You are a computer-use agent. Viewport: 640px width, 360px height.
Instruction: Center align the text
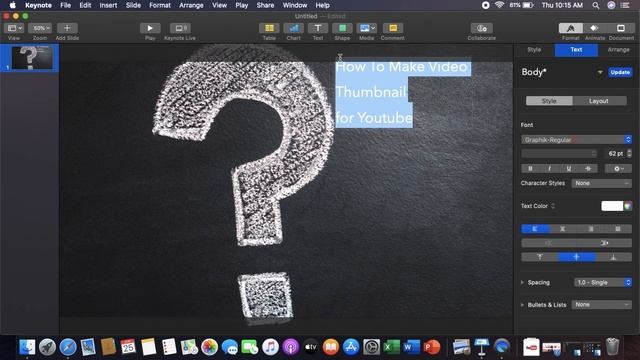[x=562, y=229]
